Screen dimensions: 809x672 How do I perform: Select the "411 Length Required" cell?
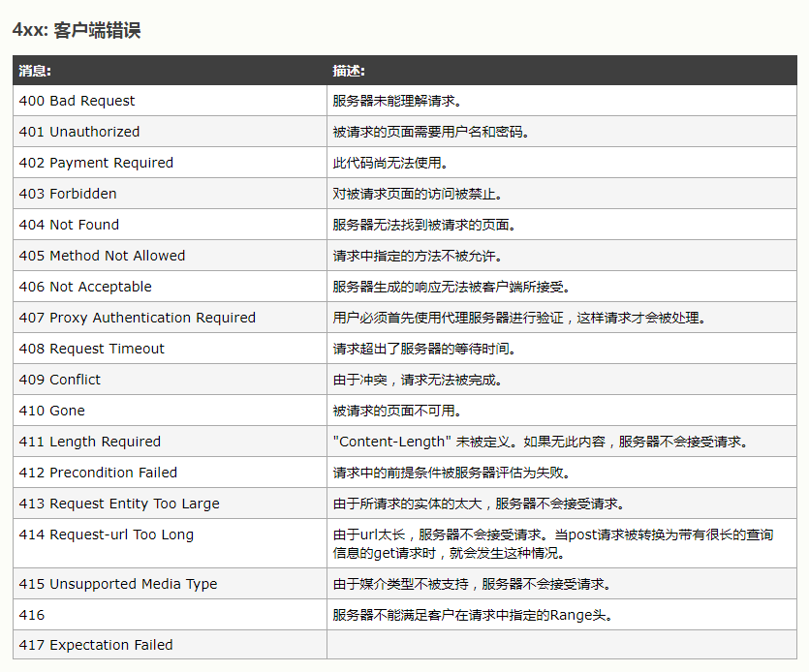click(170, 441)
